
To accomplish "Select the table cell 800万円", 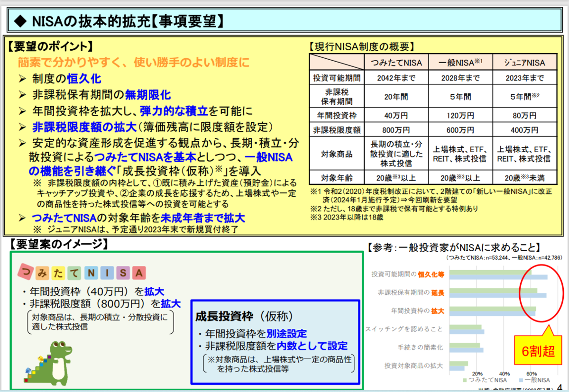I will pos(396,129).
